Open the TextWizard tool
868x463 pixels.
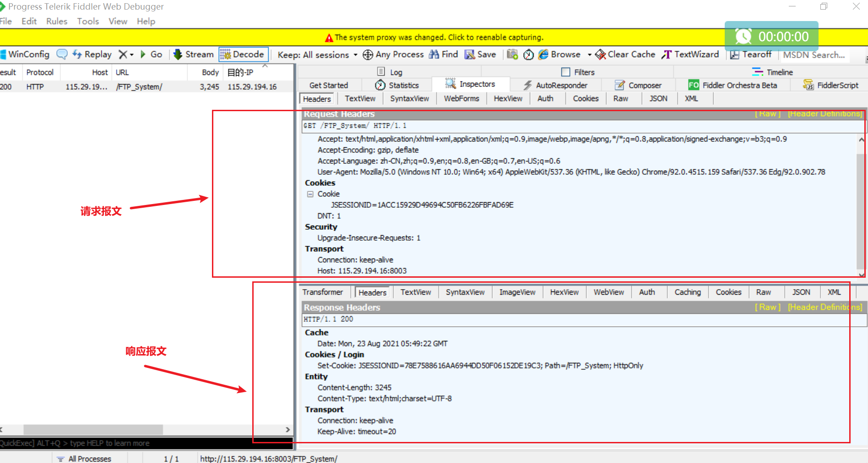click(x=667, y=54)
